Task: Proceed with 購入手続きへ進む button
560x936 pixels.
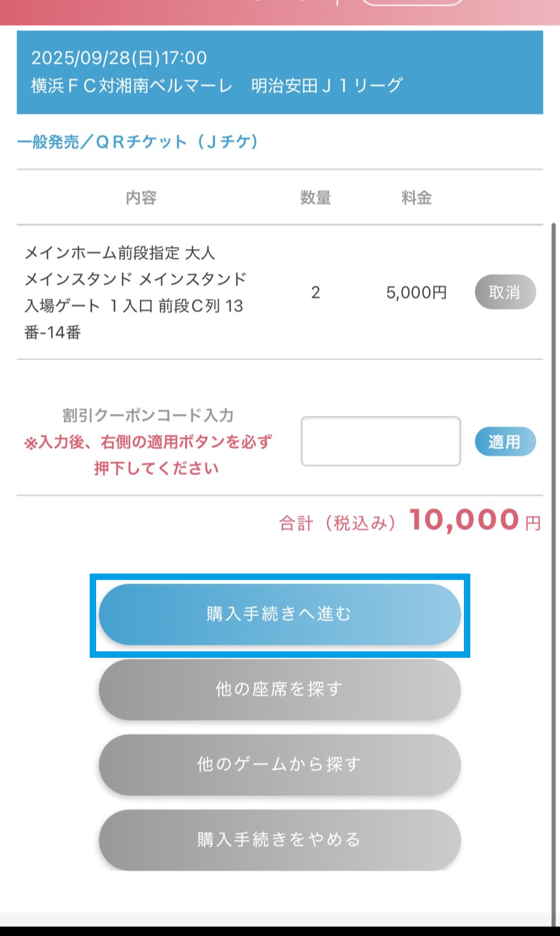Action: pos(279,615)
